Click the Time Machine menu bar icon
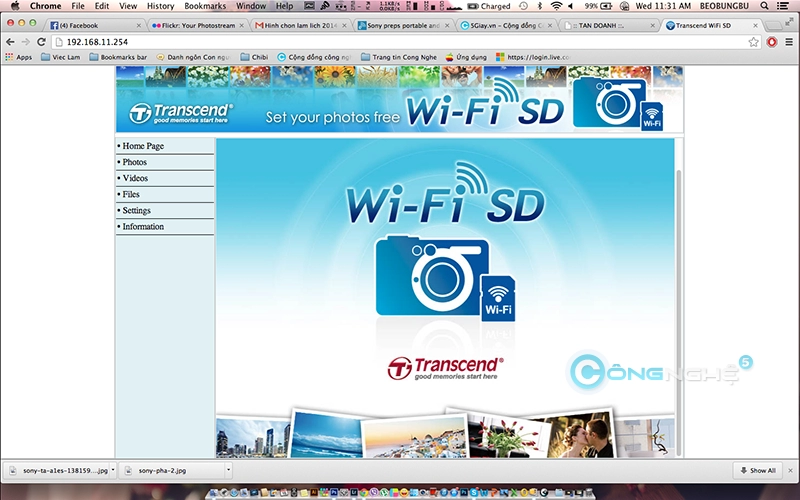The image size is (800, 500). pos(523,6)
